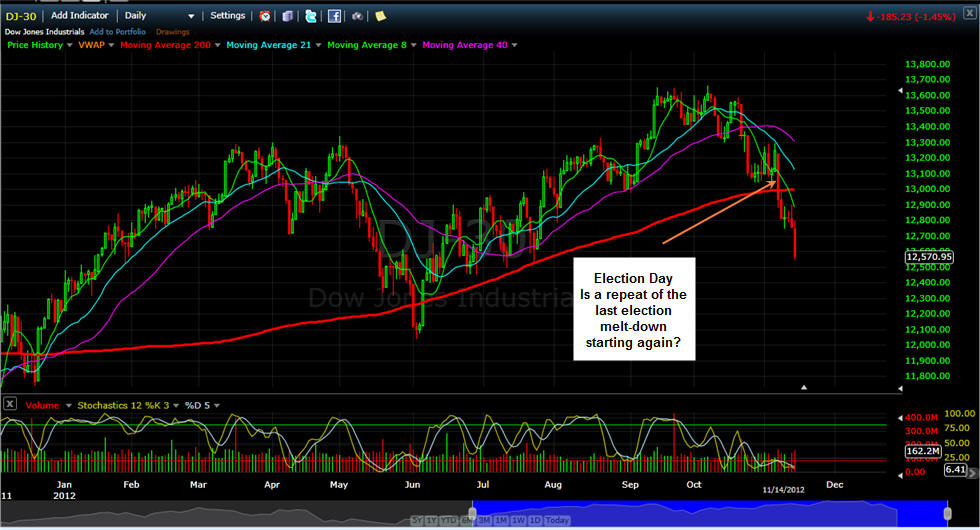Click the camera snapshot icon
The image size is (980, 530).
pyautogui.click(x=357, y=16)
